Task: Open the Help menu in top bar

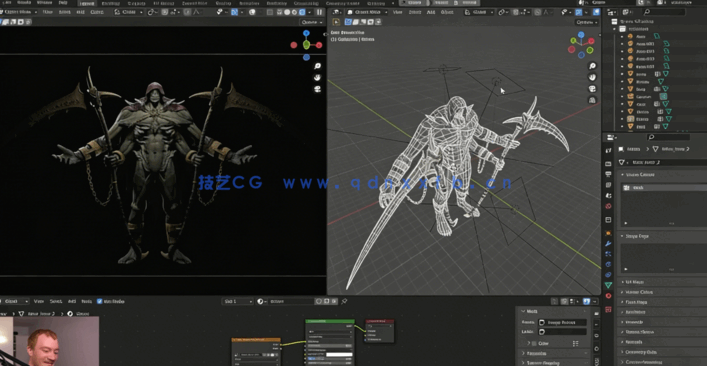Action: coord(63,3)
